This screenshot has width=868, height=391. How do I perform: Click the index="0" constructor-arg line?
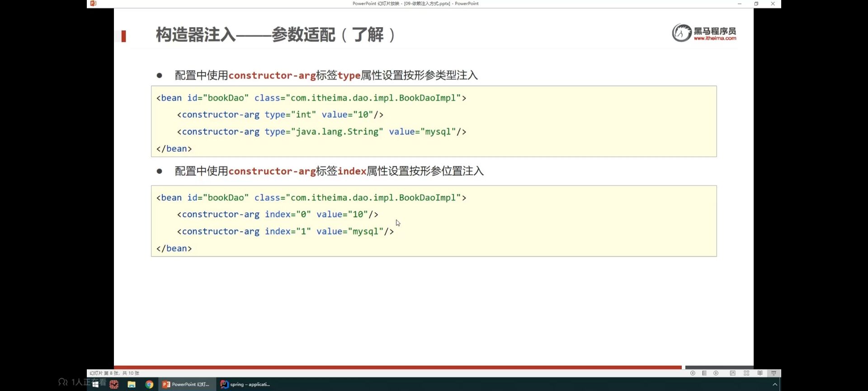278,215
